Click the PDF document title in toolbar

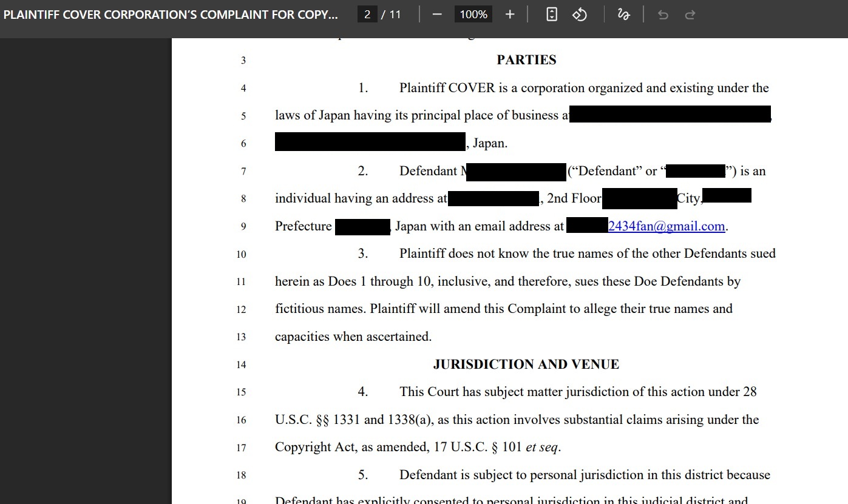(x=171, y=15)
